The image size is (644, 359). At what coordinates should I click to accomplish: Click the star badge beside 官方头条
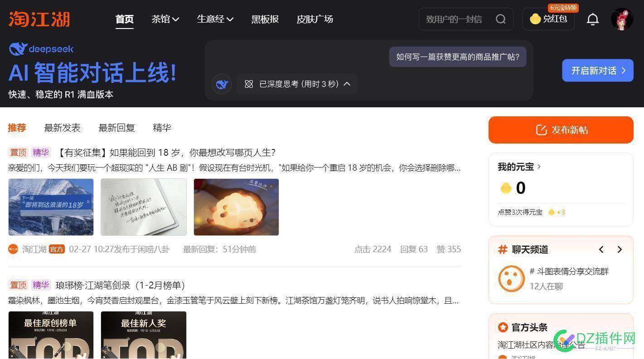click(503, 327)
